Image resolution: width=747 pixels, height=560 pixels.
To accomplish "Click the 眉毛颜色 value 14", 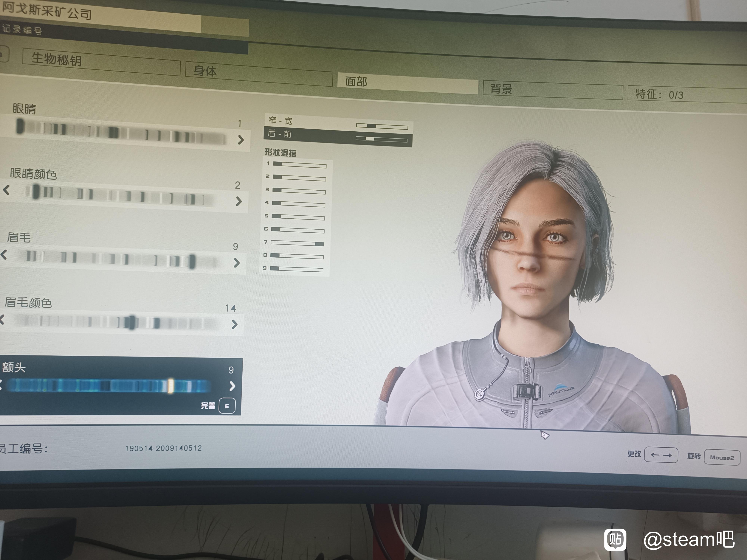I will point(231,308).
